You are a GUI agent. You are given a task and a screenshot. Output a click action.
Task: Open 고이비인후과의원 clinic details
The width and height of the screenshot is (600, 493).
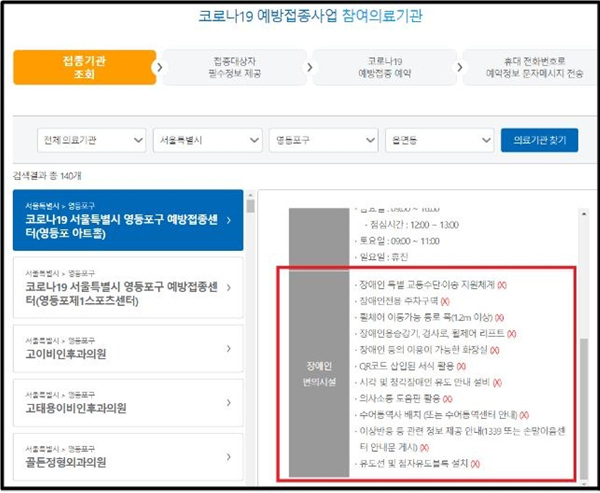[x=128, y=348]
